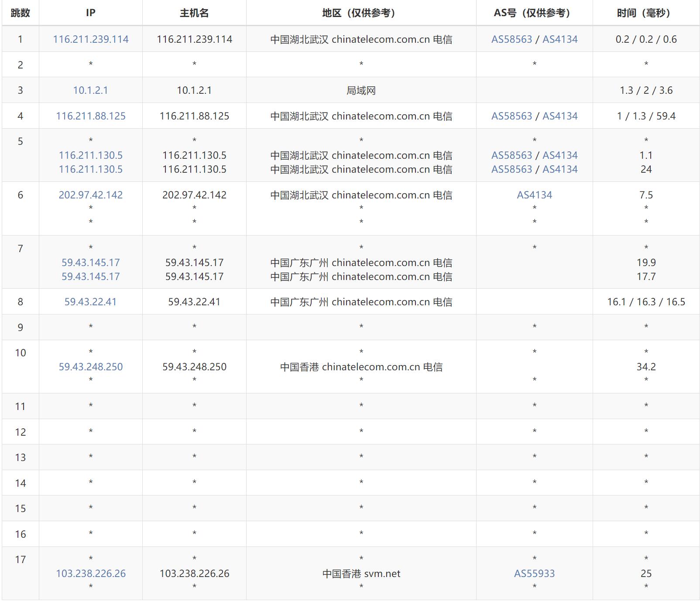This screenshot has height=601, width=700.
Task: Open the 59.43.22.41 IP link
Action: (x=91, y=302)
